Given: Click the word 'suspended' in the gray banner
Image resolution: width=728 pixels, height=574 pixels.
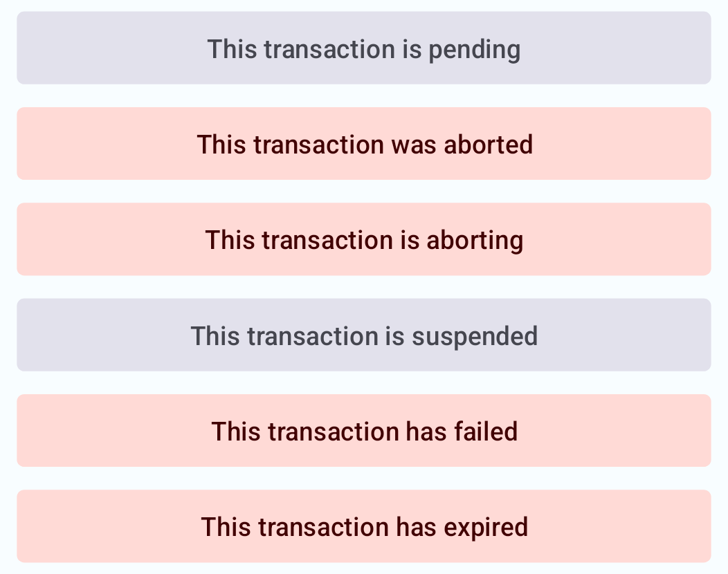Looking at the screenshot, I should point(475,336).
